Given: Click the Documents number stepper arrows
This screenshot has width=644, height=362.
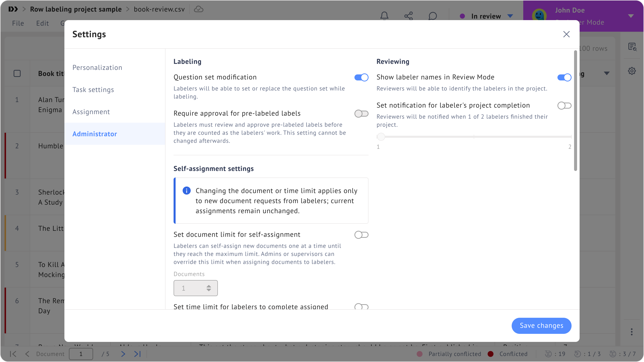Looking at the screenshot, I should pyautogui.click(x=209, y=288).
